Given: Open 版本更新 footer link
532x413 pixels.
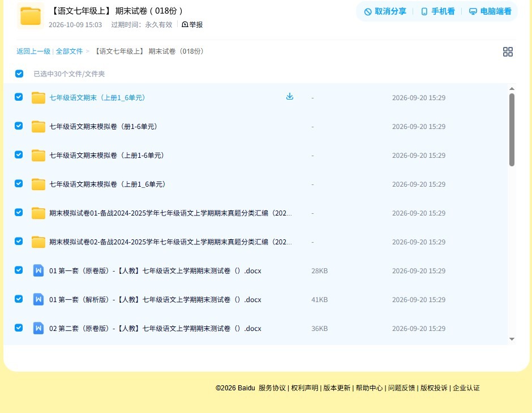Looking at the screenshot, I should (x=337, y=388).
